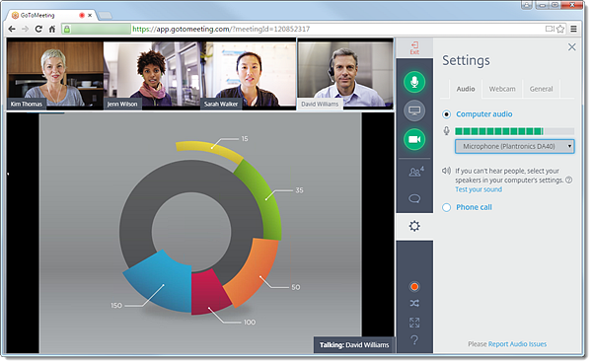Switch to the General settings tab
The height and width of the screenshot is (364, 592).
(x=541, y=89)
